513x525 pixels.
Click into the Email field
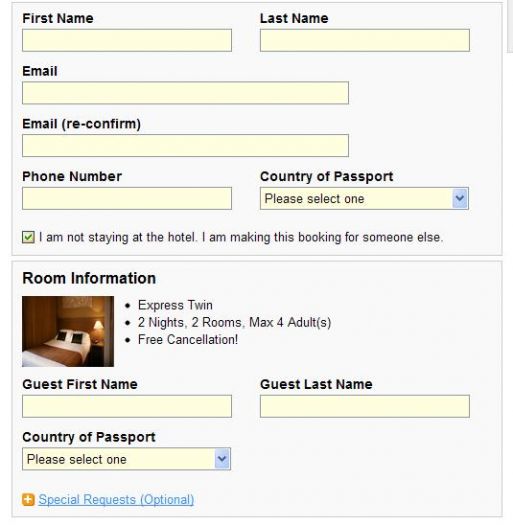pyautogui.click(x=186, y=93)
